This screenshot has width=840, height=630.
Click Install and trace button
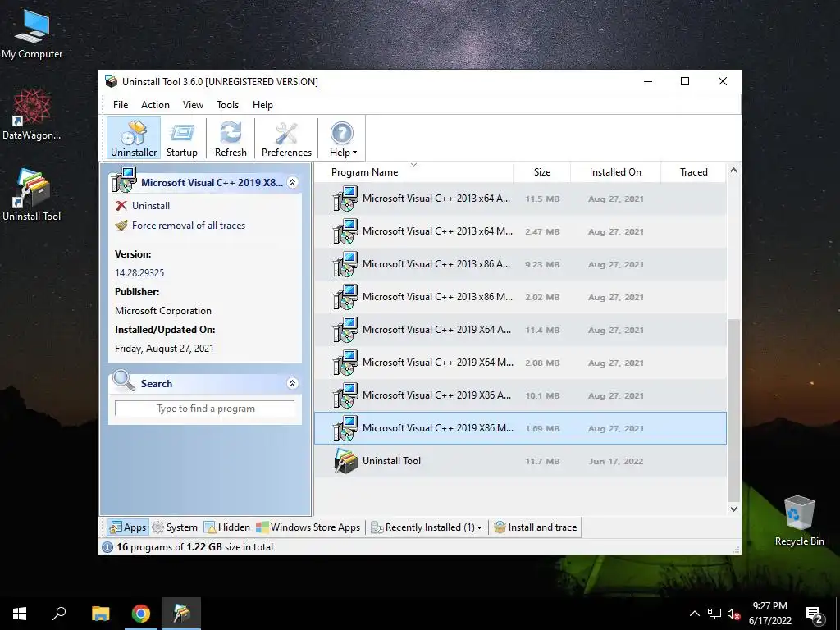535,527
